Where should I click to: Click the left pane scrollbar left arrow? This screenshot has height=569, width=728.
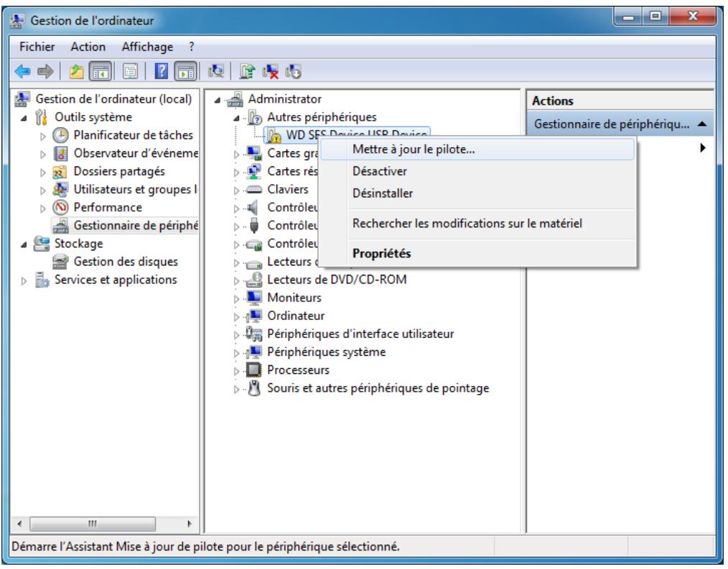point(19,524)
